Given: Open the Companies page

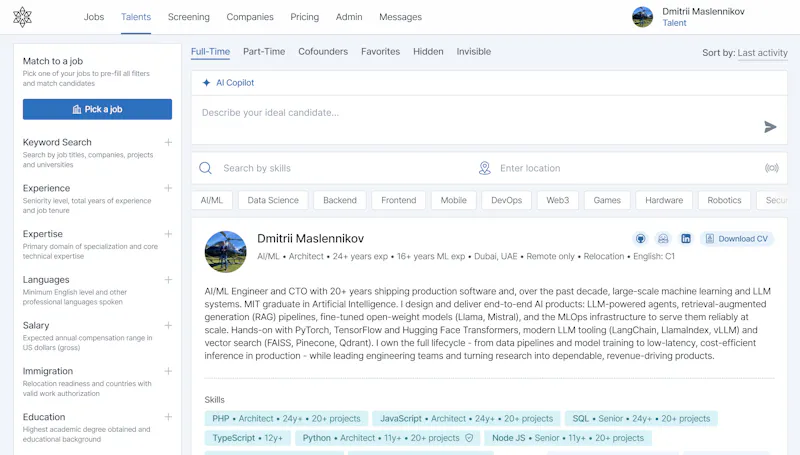Looking at the screenshot, I should 250,17.
